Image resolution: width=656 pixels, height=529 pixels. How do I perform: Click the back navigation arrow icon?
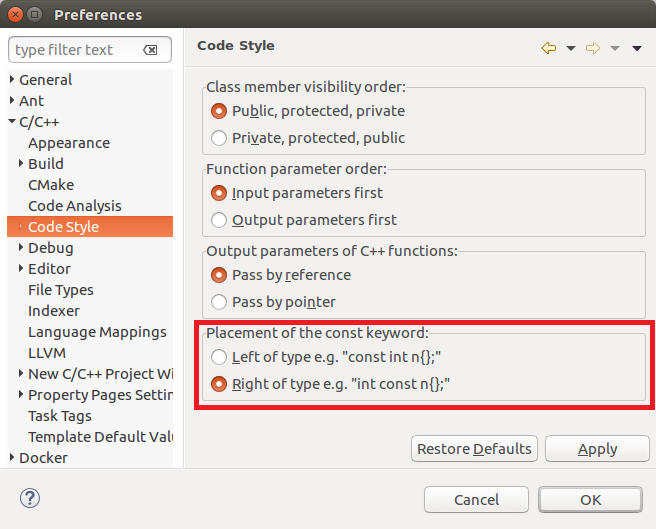tap(548, 48)
